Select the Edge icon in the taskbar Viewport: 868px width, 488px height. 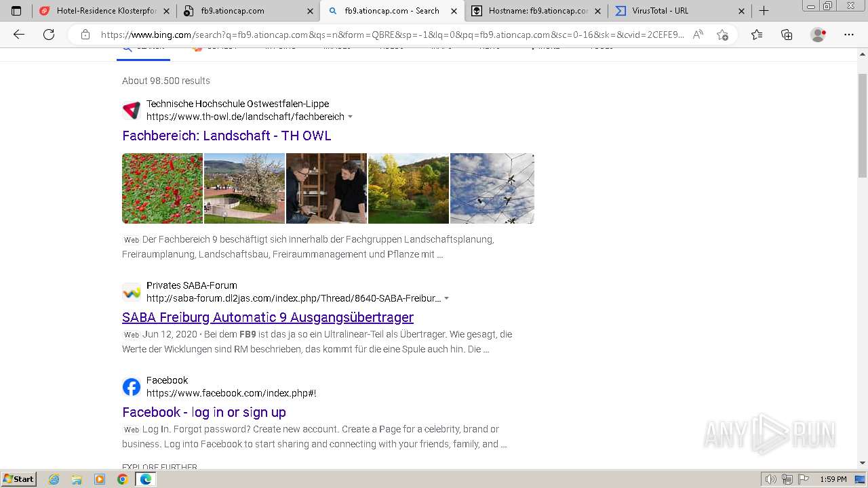(x=145, y=479)
